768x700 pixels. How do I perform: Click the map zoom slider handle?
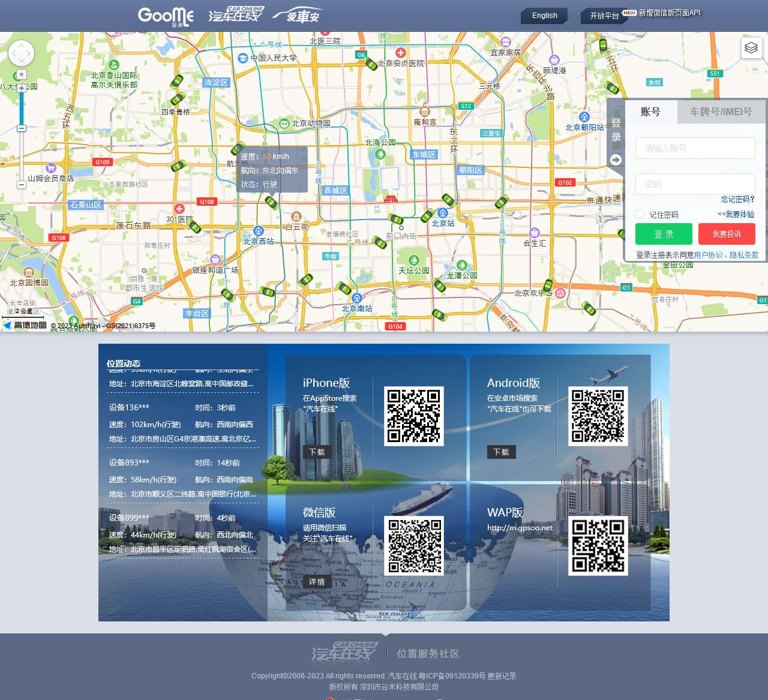tap(22, 128)
